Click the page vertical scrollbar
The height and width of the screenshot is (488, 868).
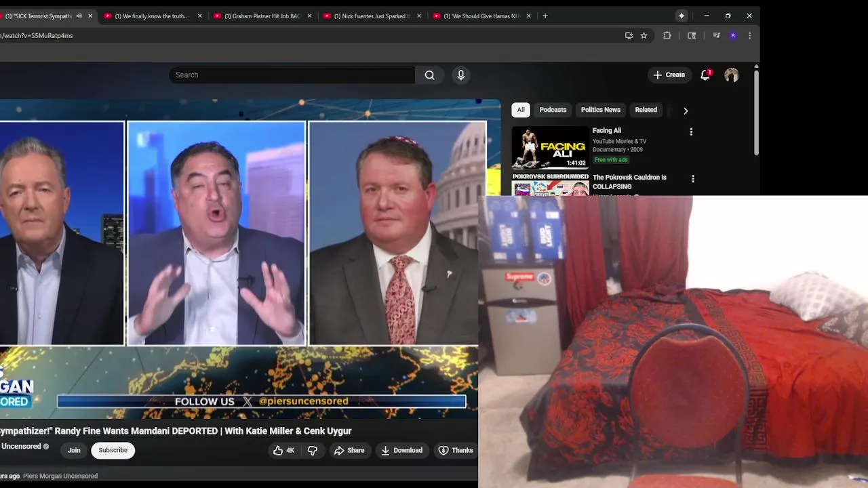click(756, 113)
